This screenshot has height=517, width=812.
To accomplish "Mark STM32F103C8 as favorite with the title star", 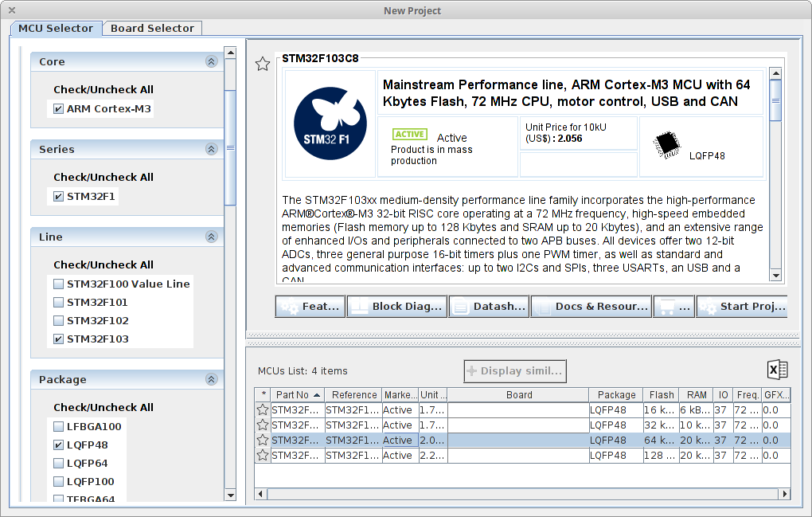I will pyautogui.click(x=263, y=64).
